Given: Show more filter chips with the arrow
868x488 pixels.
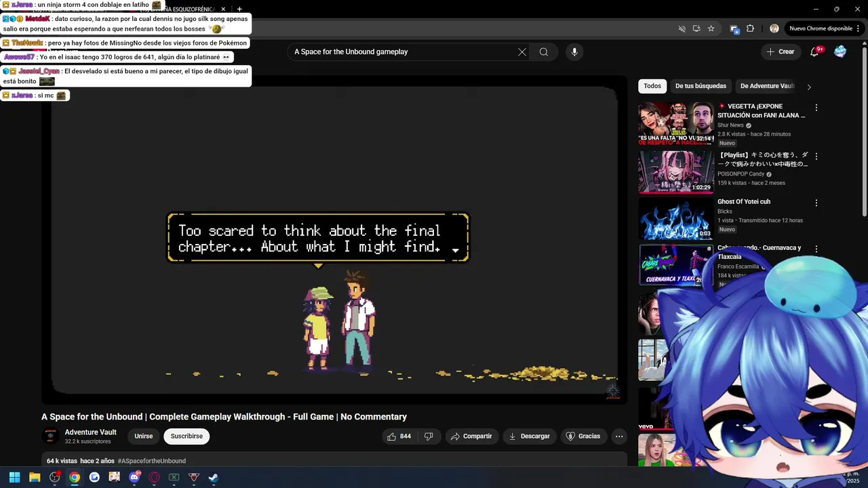Looking at the screenshot, I should point(808,87).
